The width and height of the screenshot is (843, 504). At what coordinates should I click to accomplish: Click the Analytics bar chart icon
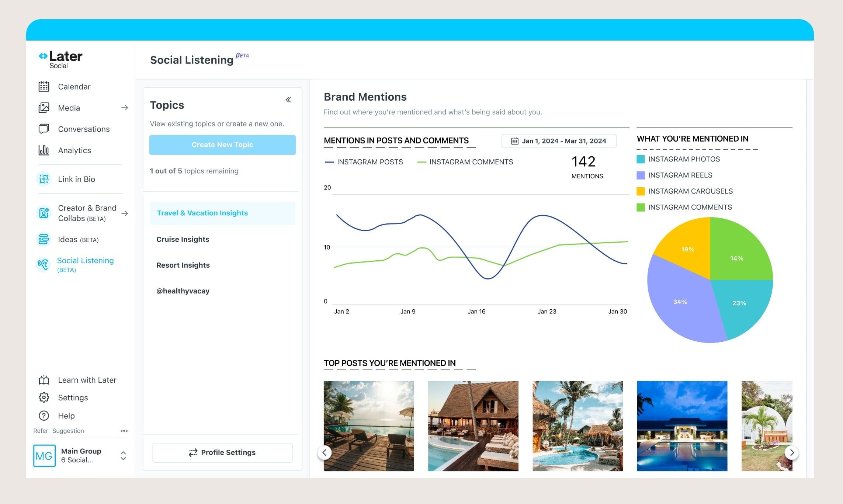point(44,150)
